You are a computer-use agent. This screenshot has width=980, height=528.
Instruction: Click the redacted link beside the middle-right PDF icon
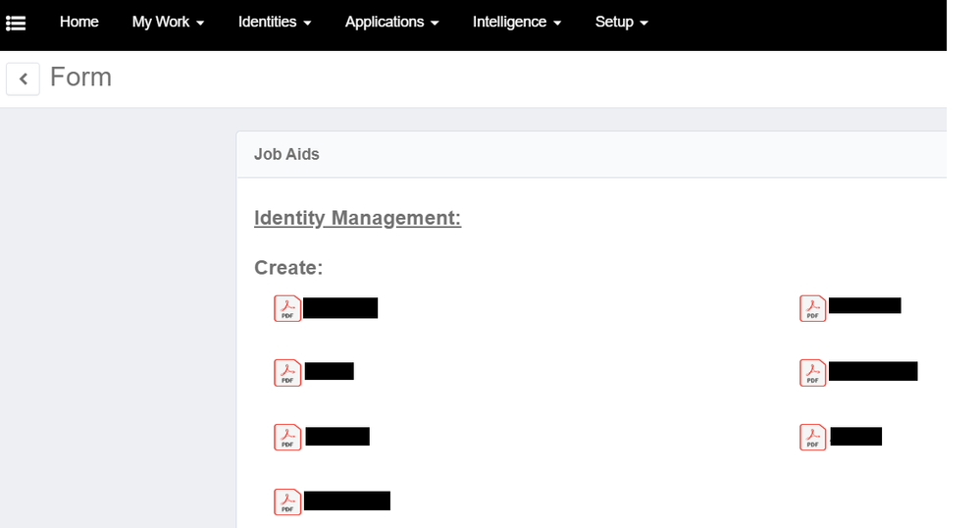873,371
